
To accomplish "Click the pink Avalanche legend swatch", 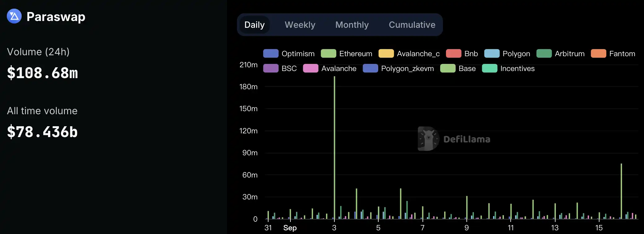I will pyautogui.click(x=311, y=69).
